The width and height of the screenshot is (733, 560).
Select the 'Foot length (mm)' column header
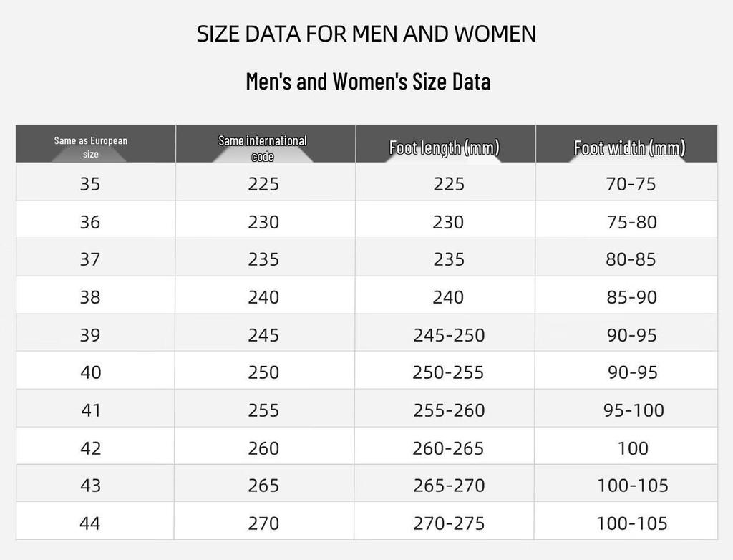click(x=445, y=144)
